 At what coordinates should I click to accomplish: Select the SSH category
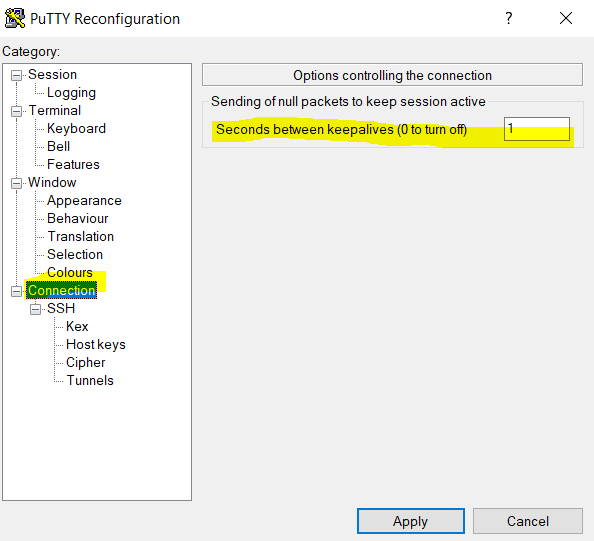pos(61,308)
